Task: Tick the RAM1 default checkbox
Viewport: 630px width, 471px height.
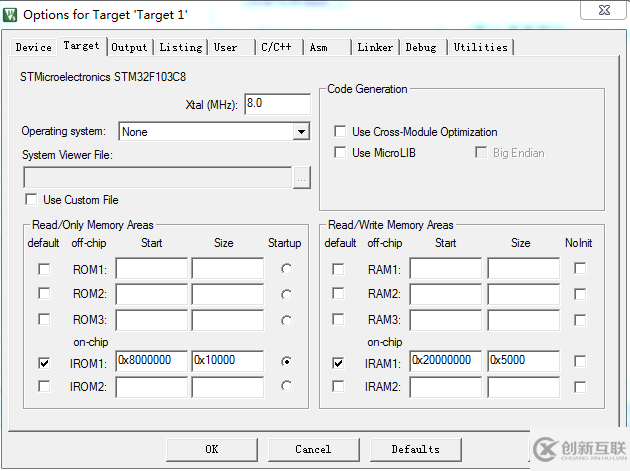Action: click(338, 269)
